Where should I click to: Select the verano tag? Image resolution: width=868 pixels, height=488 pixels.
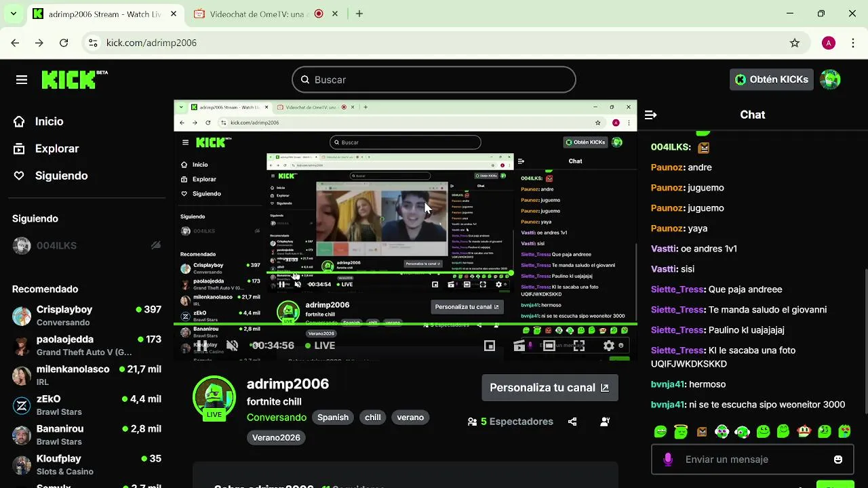pyautogui.click(x=410, y=418)
